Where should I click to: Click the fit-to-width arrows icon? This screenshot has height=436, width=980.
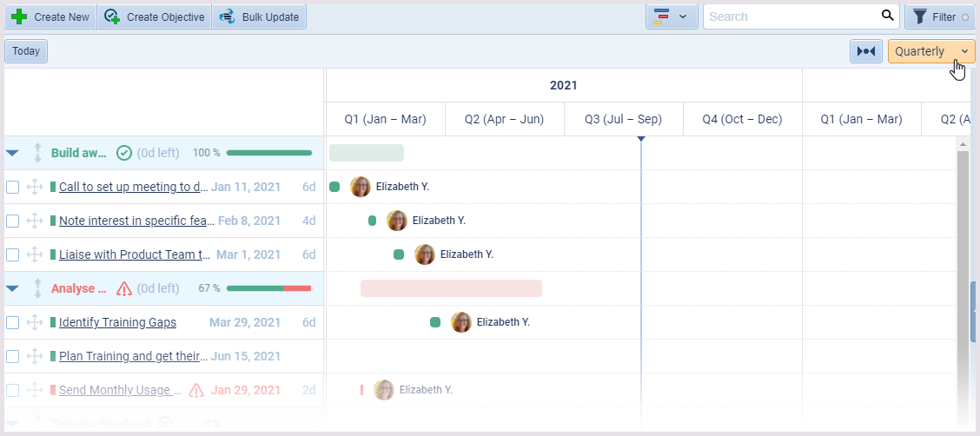[866, 51]
